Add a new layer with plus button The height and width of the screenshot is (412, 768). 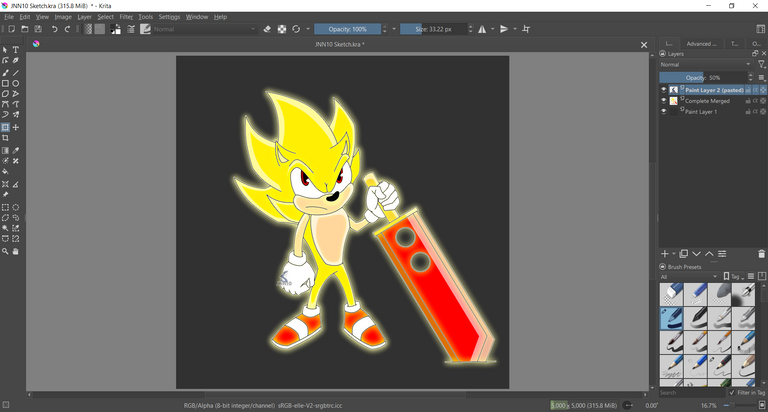coord(665,254)
